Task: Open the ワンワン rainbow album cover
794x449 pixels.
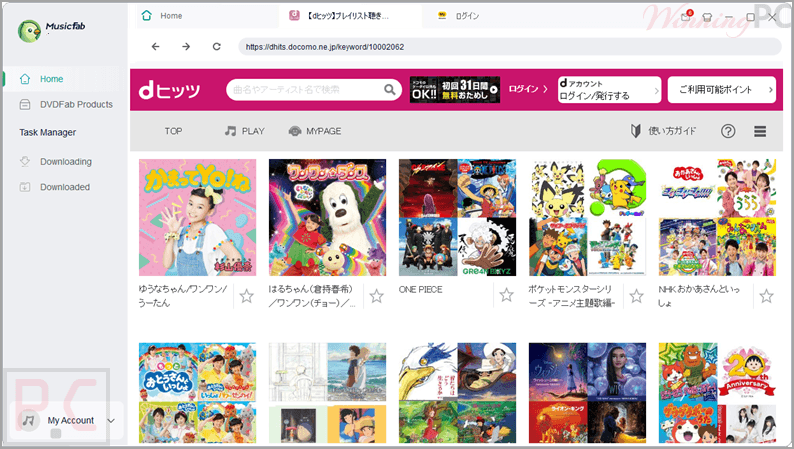Action: tap(328, 218)
